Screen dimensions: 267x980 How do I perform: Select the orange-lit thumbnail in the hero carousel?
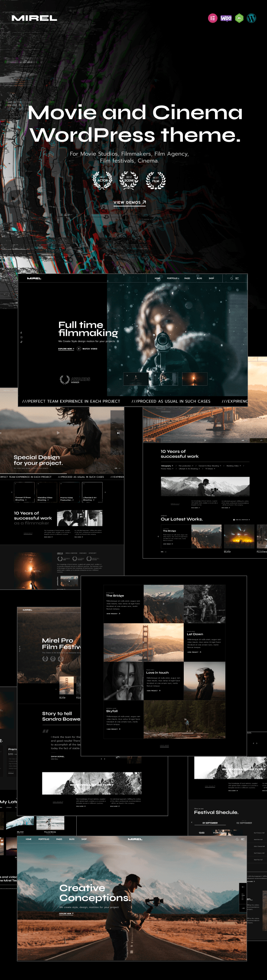tap(194, 379)
